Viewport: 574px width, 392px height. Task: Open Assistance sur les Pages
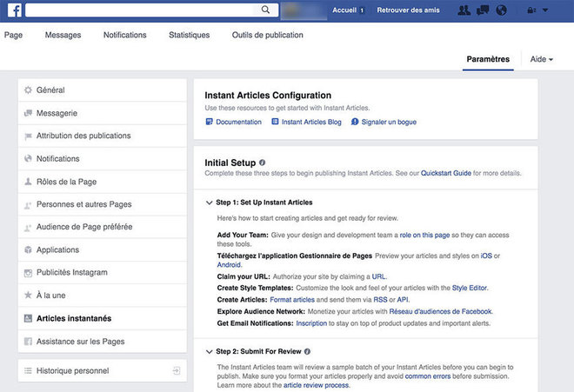click(x=102, y=342)
